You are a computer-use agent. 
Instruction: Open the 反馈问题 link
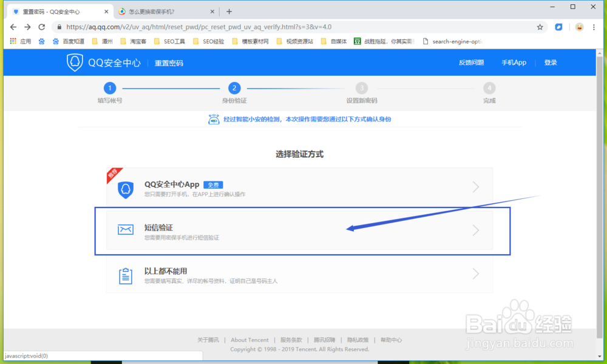[x=471, y=62]
